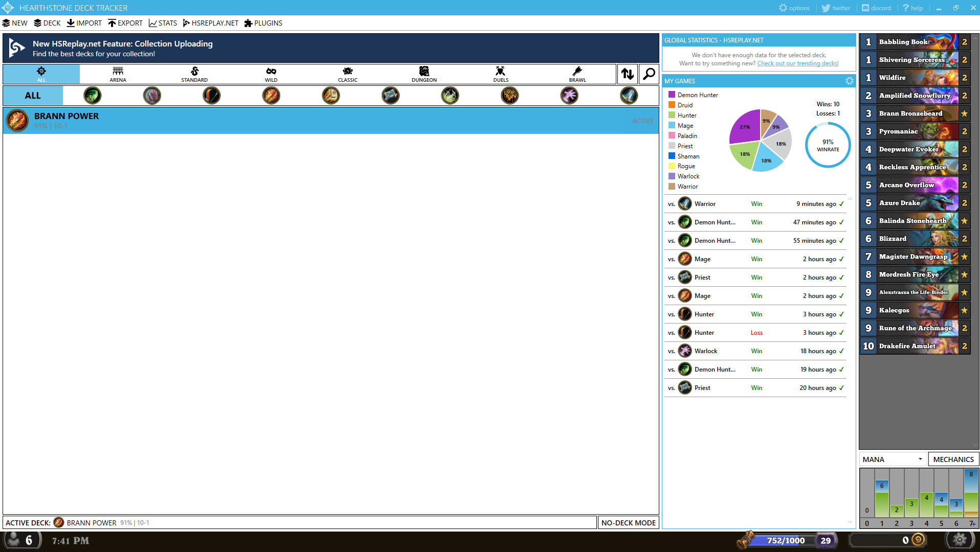The image size is (980, 552).
Task: Filter decks by Demon Hunter class icon
Action: [x=92, y=96]
